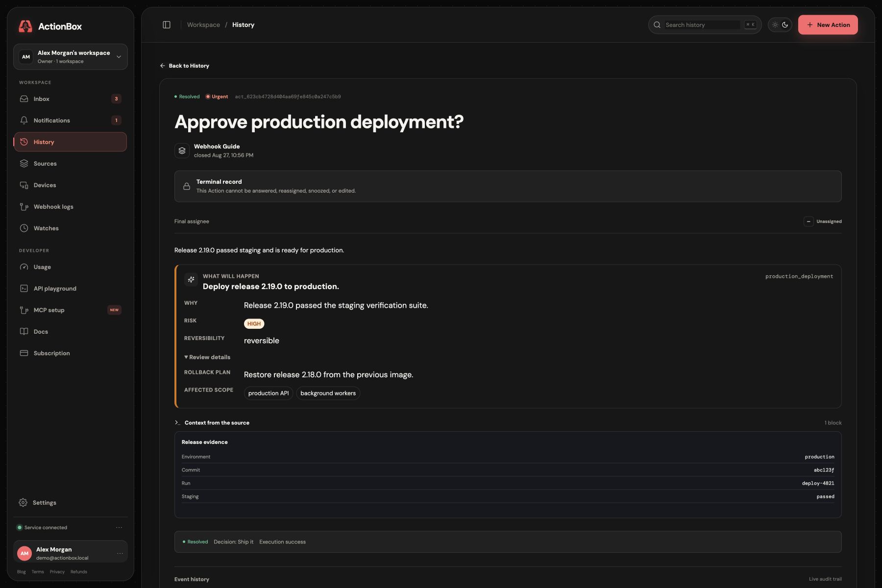Click the ActionBox logo icon
This screenshot has height=588, width=882.
tap(25, 26)
